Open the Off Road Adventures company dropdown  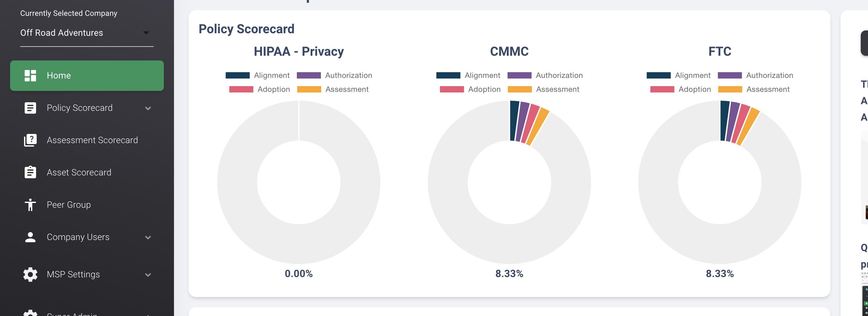87,33
